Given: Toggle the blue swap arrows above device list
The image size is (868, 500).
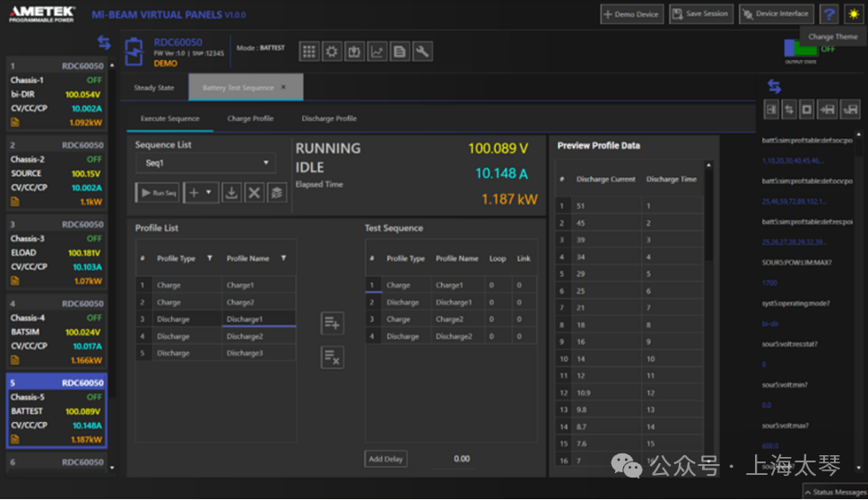Looking at the screenshot, I should 104,42.
